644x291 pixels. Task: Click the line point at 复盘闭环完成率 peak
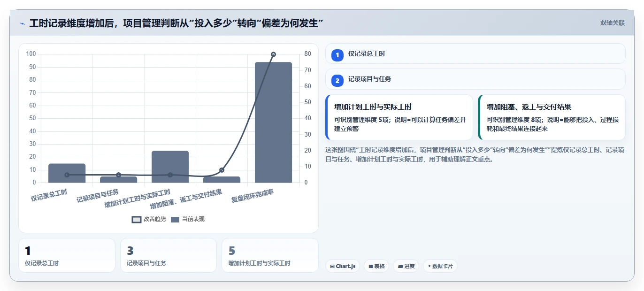(273, 54)
